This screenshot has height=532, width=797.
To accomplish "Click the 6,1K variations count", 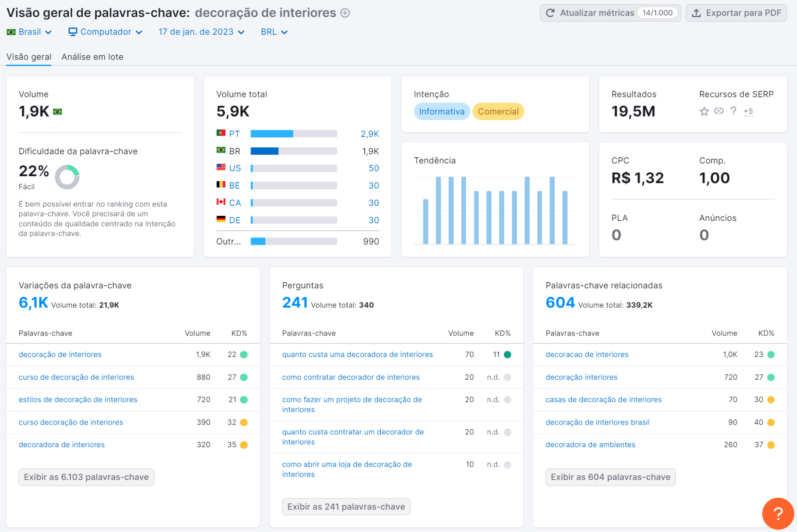I will [33, 303].
